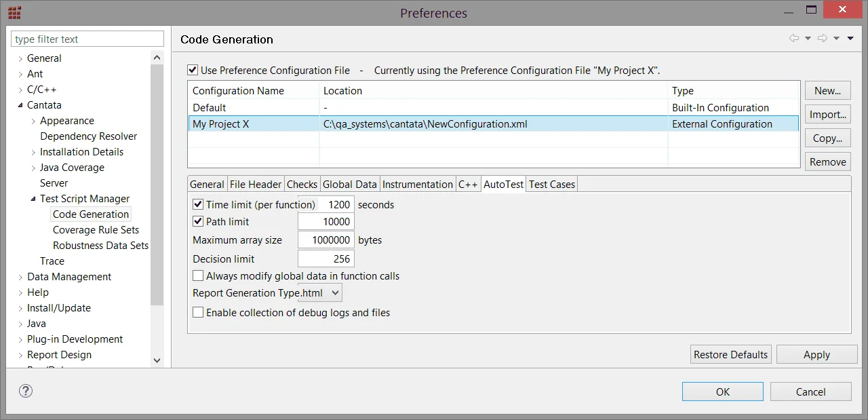The width and height of the screenshot is (868, 420).
Task: Open forward history dropdown arrow
Action: point(836,39)
